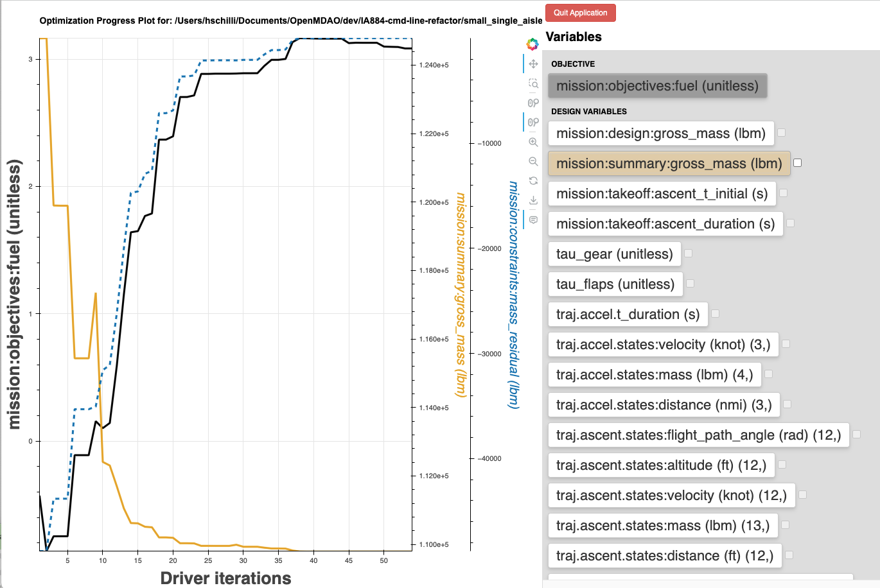Check the ascent_t_initial checkbox
The height and width of the screenshot is (588, 880).
click(784, 193)
